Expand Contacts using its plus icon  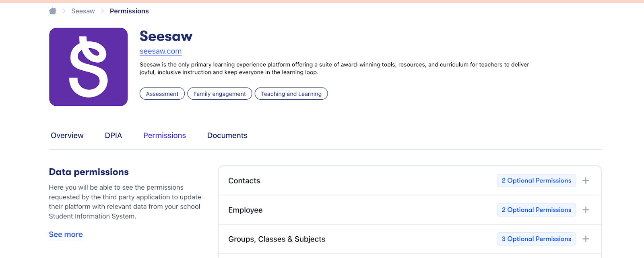[x=586, y=181]
